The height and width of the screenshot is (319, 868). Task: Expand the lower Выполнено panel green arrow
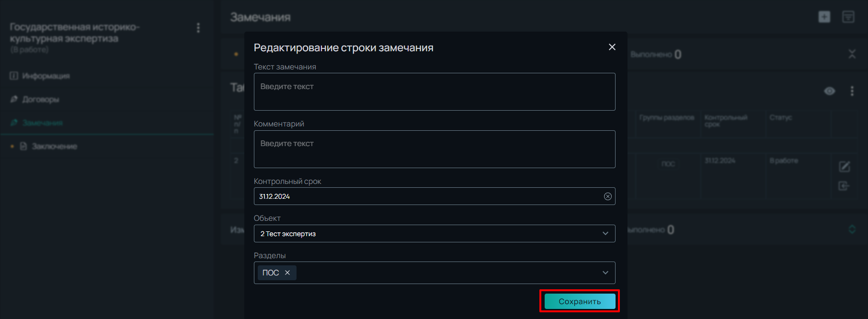pyautogui.click(x=852, y=229)
